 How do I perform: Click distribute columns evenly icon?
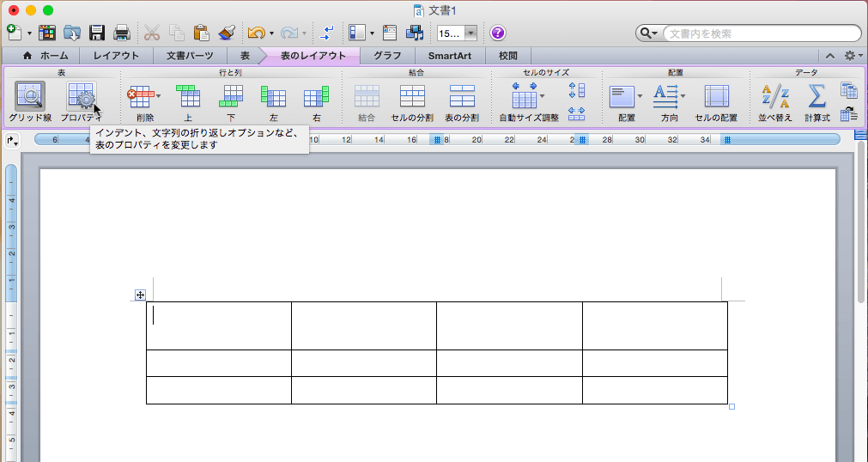click(577, 113)
